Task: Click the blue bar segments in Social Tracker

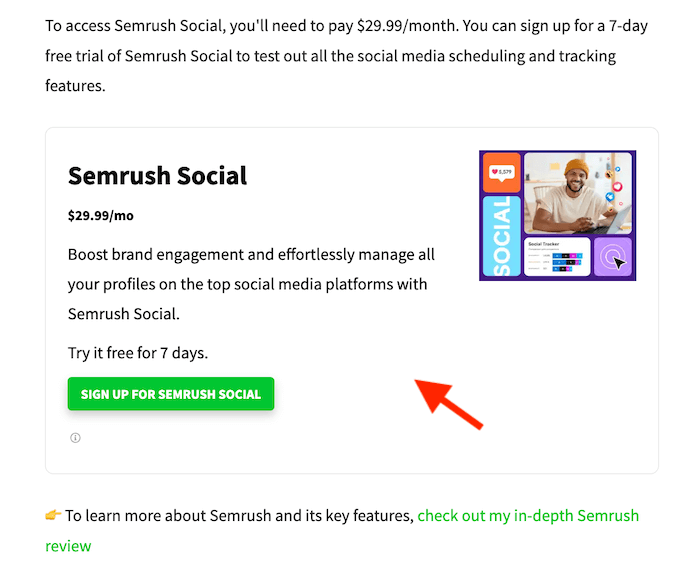Action: (567, 262)
